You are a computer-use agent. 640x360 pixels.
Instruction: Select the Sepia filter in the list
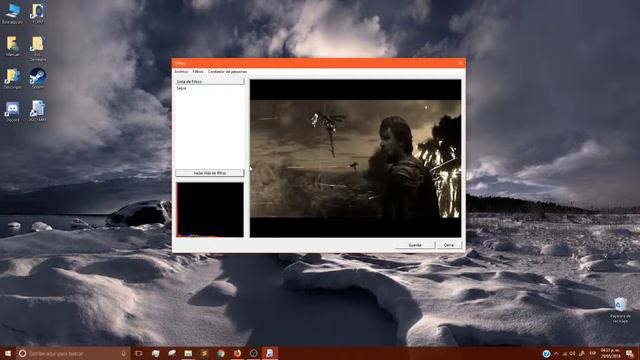coord(181,88)
